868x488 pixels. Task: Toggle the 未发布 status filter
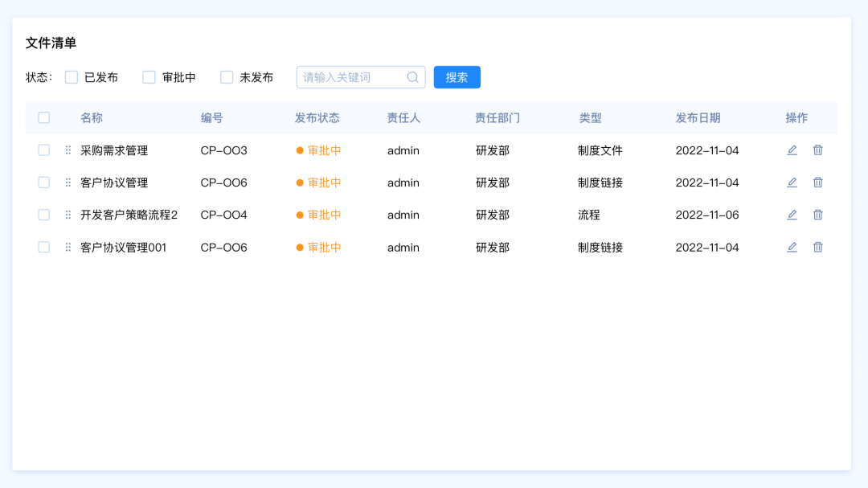tap(227, 77)
